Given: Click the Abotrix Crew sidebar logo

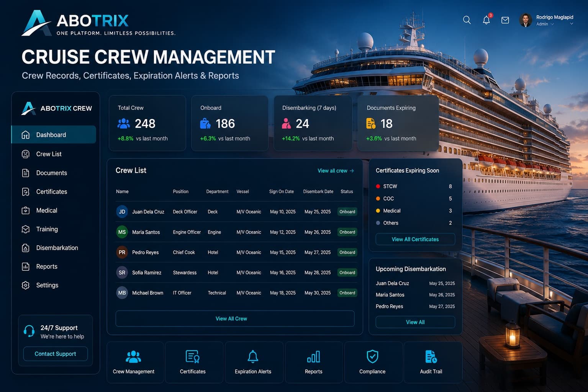Looking at the screenshot, I should pyautogui.click(x=57, y=108).
